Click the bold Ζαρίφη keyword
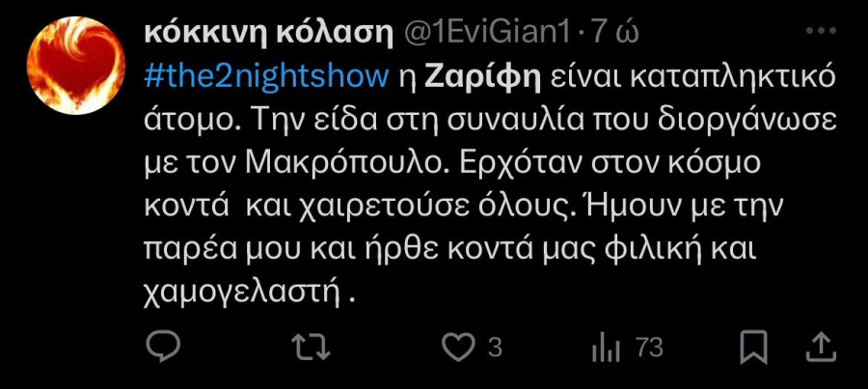 pos(483,79)
